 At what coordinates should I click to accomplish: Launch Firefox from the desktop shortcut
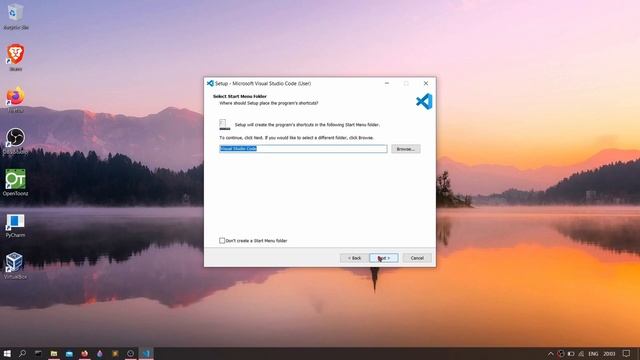click(16, 99)
